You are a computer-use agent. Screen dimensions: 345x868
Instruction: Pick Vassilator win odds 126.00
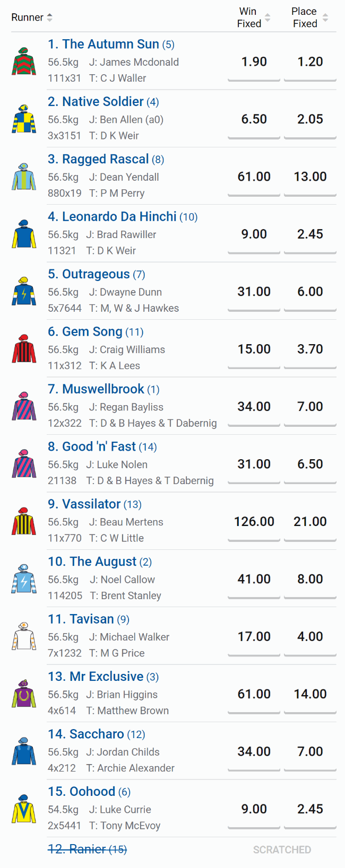coord(254,522)
